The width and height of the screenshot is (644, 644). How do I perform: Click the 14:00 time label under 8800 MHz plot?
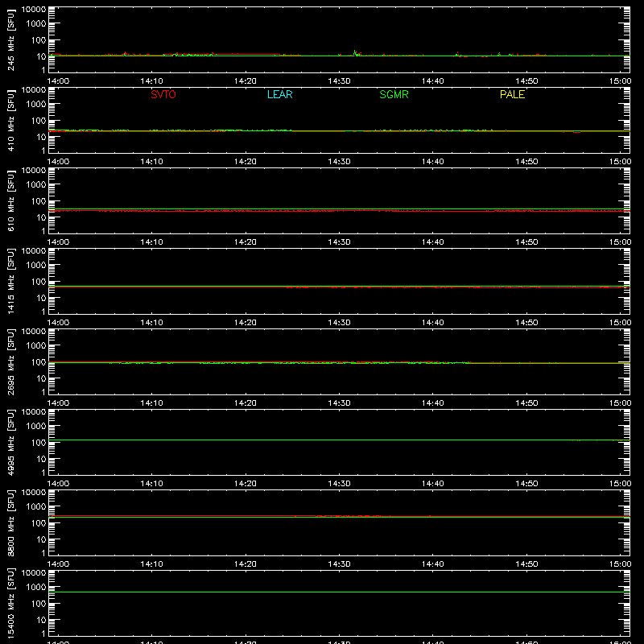58,564
